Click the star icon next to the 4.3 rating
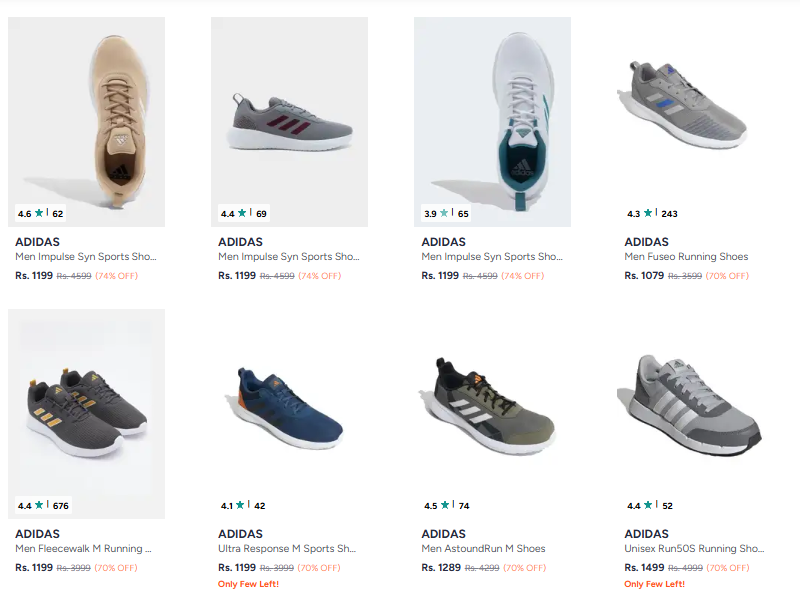 648,213
